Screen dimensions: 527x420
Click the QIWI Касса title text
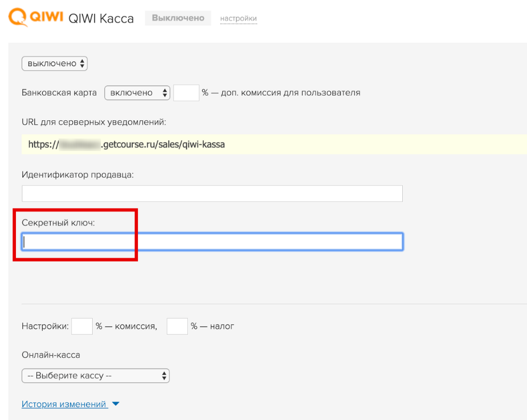click(101, 18)
